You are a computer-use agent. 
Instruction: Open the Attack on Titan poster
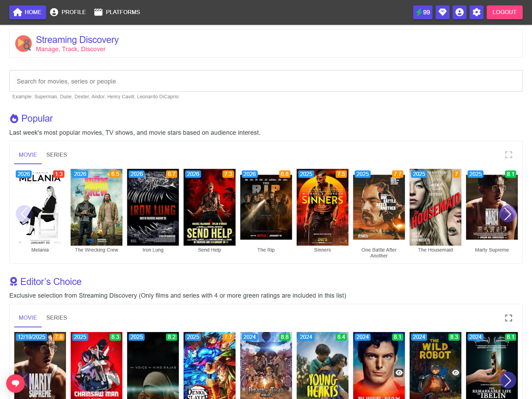[x=266, y=366]
